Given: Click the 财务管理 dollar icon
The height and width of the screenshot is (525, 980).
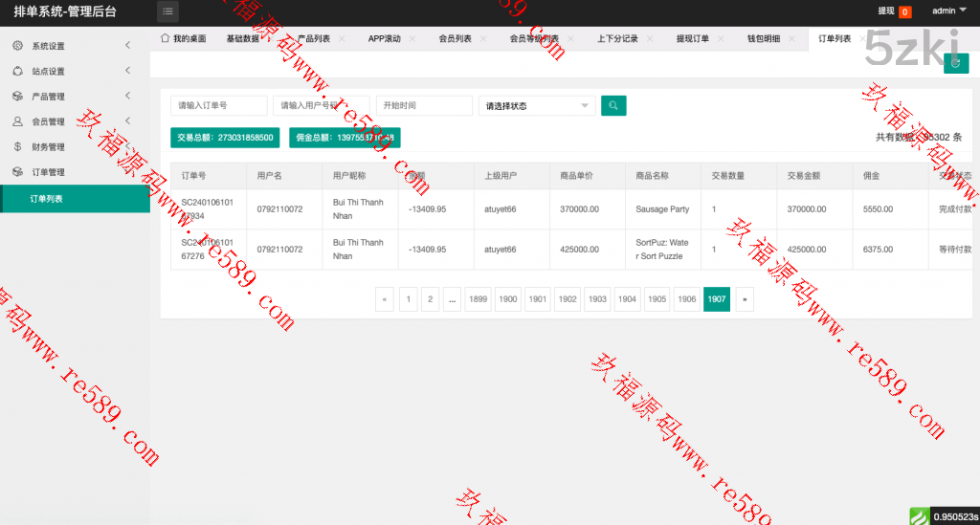Looking at the screenshot, I should (17, 147).
